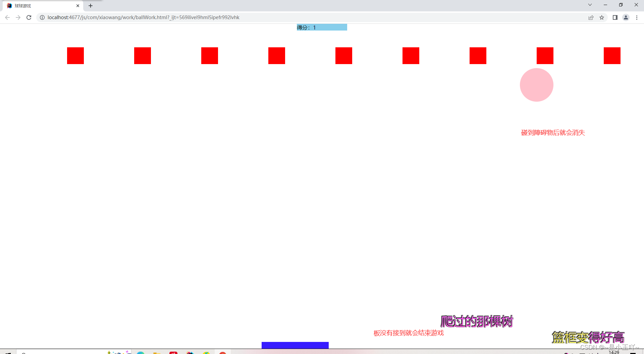
Task: Open the browser side panel icon
Action: pos(615,17)
